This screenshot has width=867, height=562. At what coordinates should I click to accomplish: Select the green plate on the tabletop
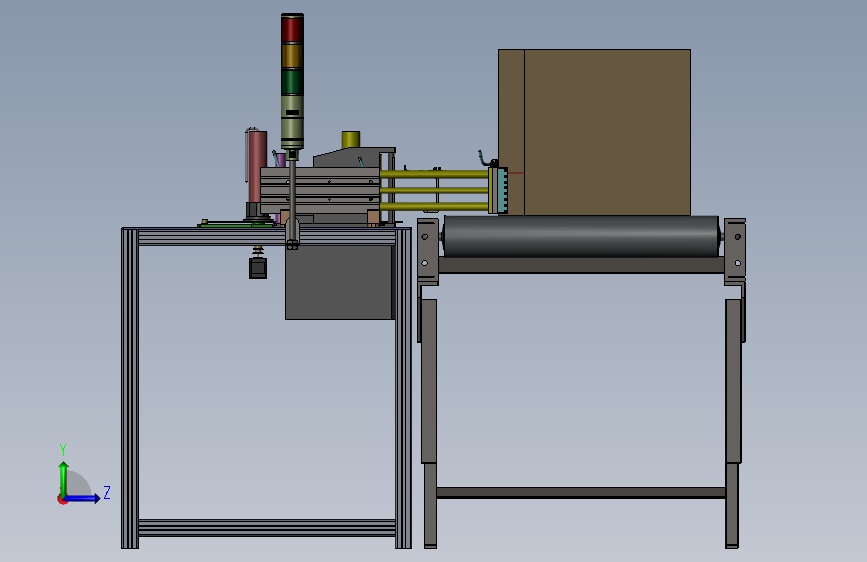coord(237,224)
